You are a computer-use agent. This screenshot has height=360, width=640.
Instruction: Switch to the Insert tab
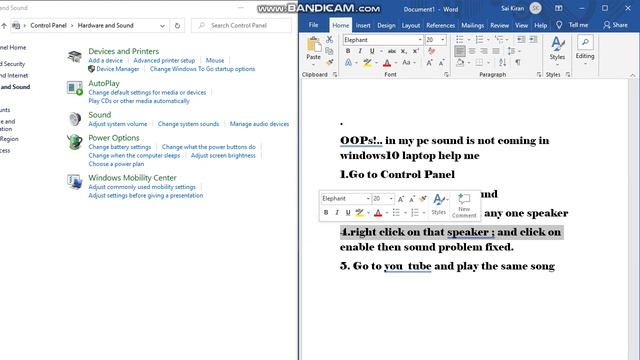(x=363, y=25)
